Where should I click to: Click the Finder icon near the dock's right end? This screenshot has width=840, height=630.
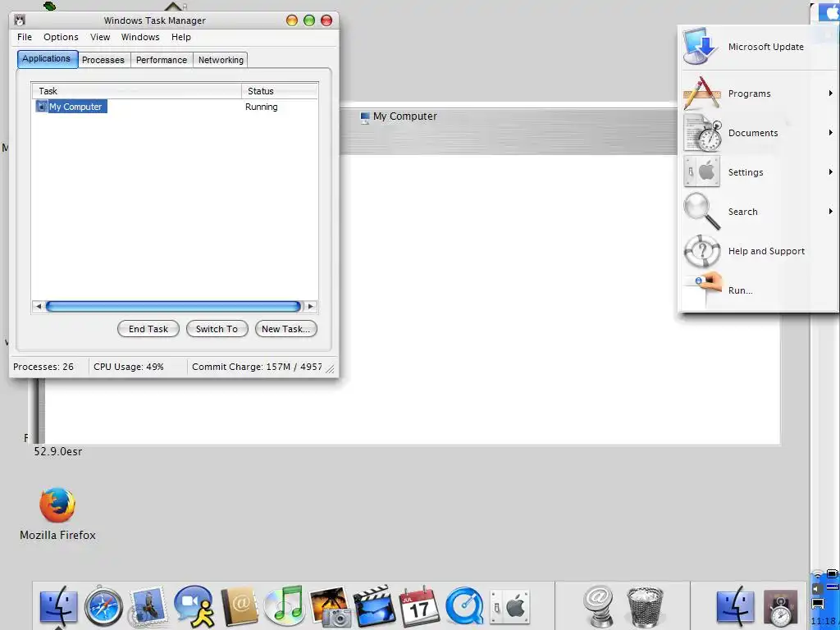(736, 606)
